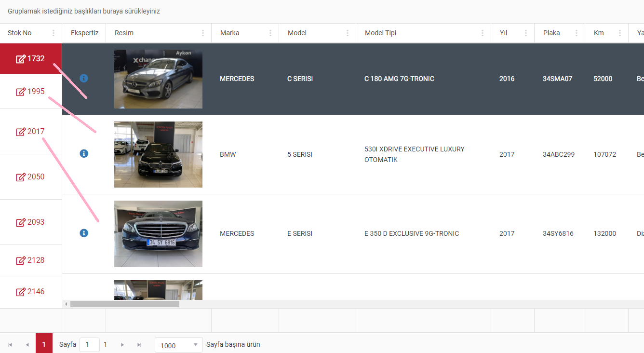The height and width of the screenshot is (353, 644).
Task: Click the horizontal scrollbar thumb
Action: point(124,304)
